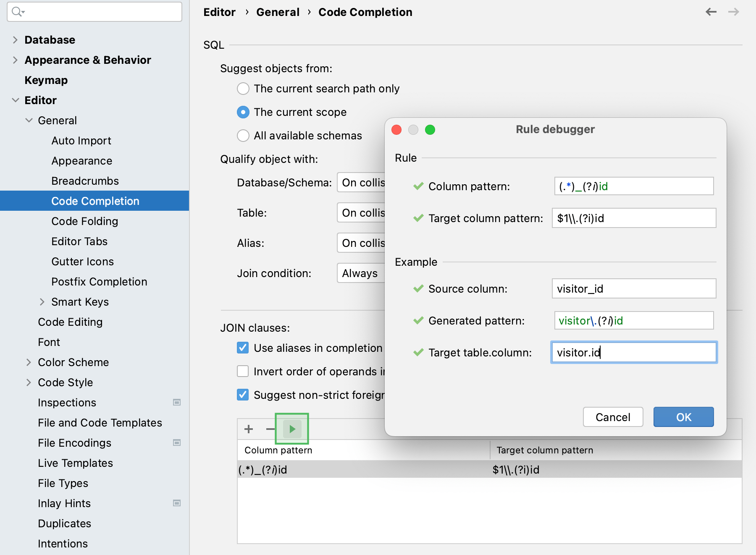
Task: Uncheck Use aliases in completion
Action: pos(243,348)
